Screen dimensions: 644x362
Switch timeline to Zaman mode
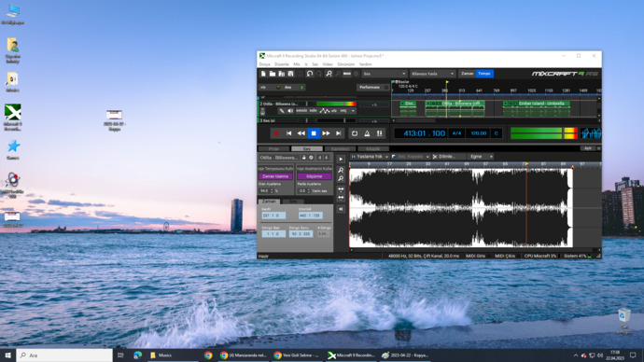pos(467,74)
